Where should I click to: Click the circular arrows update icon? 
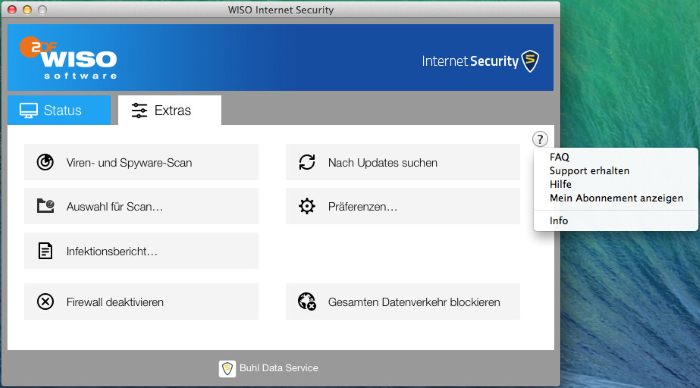[307, 162]
